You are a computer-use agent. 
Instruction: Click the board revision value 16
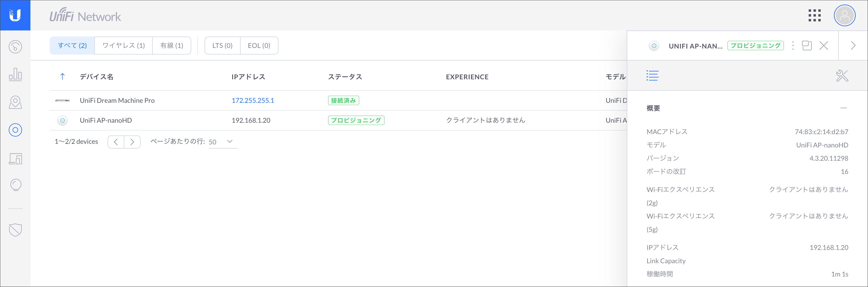pyautogui.click(x=845, y=172)
